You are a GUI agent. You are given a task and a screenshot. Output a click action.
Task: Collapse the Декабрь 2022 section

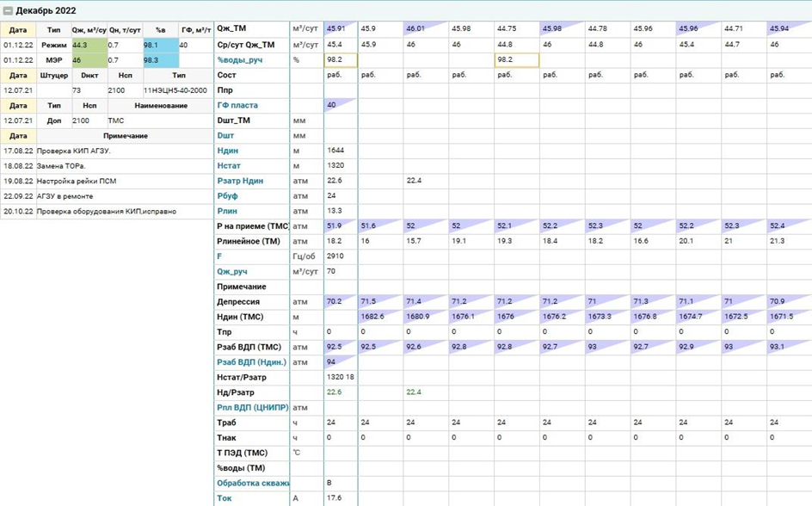[8, 9]
